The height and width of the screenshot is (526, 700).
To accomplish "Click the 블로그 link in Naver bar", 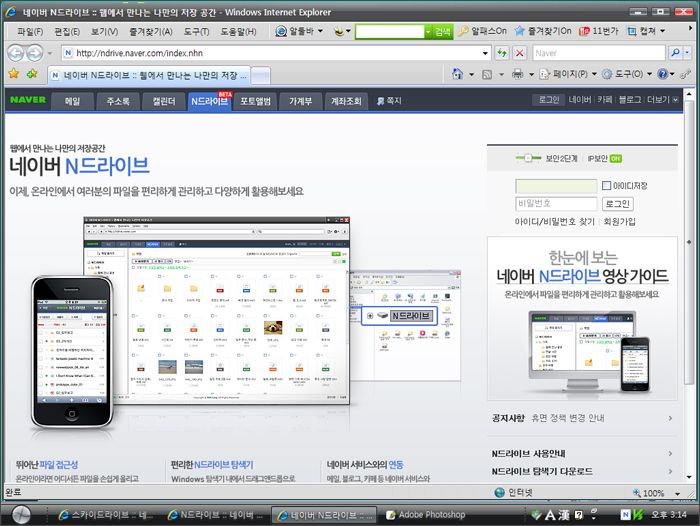I will tap(629, 100).
